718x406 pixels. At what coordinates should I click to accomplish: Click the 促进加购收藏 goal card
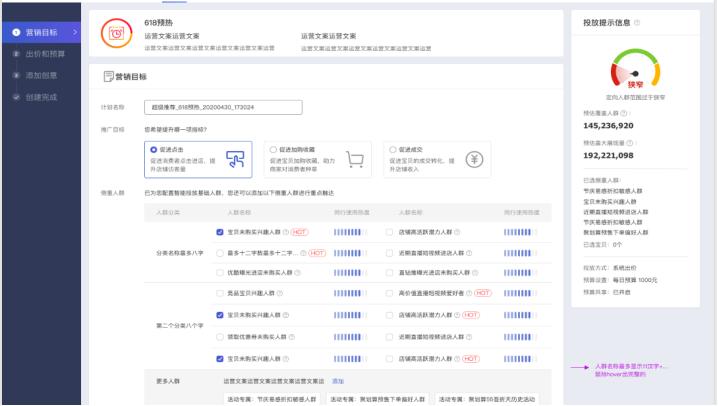pos(317,159)
